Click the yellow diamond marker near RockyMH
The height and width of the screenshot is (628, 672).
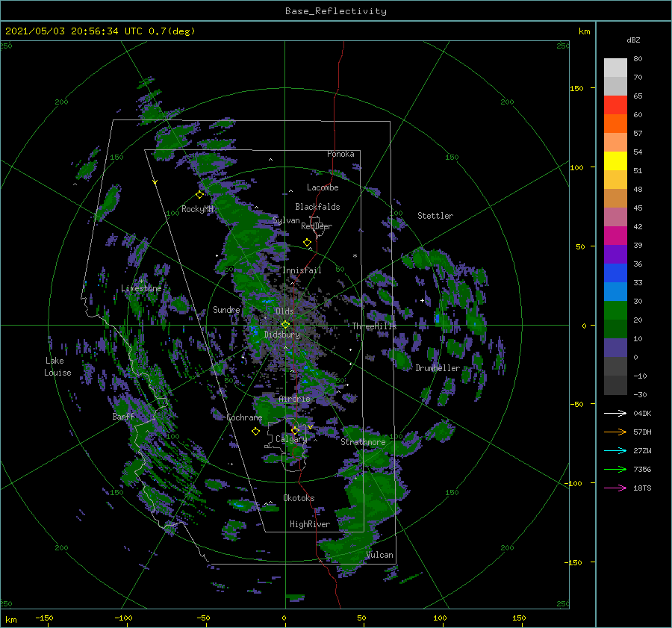click(199, 195)
